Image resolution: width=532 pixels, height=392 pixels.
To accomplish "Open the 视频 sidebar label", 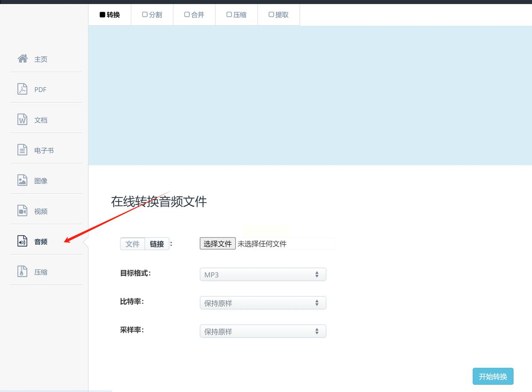I will 41,211.
